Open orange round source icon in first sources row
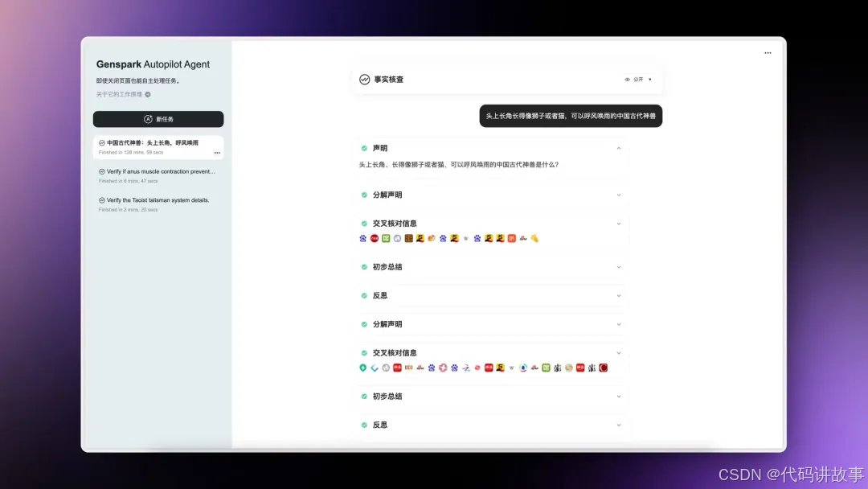868x489 pixels. (432, 238)
